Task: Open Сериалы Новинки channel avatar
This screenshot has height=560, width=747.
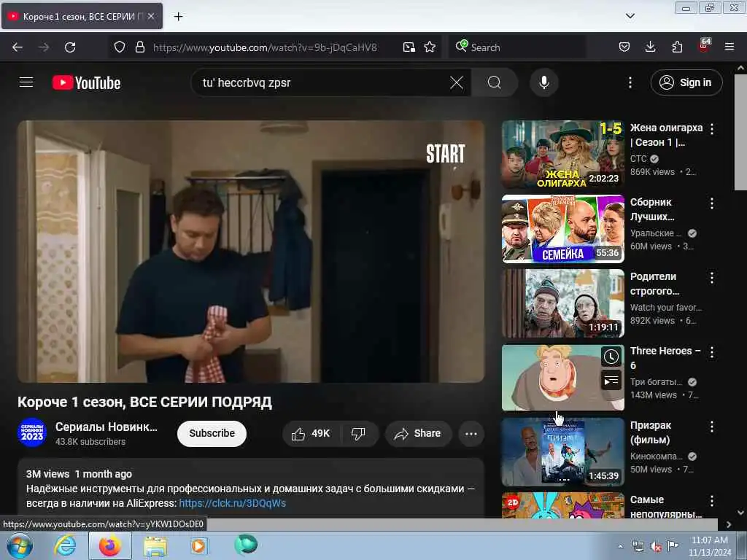Action: click(32, 432)
